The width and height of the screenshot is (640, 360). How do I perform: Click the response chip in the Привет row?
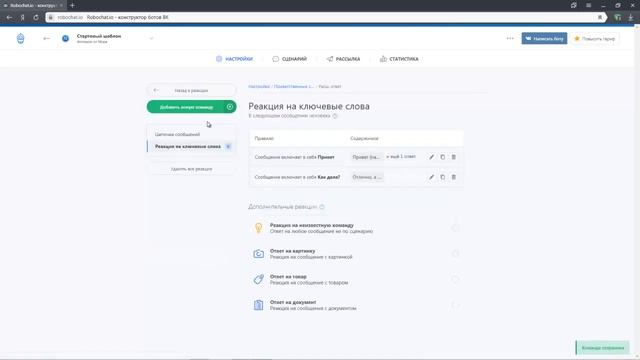pyautogui.click(x=367, y=157)
